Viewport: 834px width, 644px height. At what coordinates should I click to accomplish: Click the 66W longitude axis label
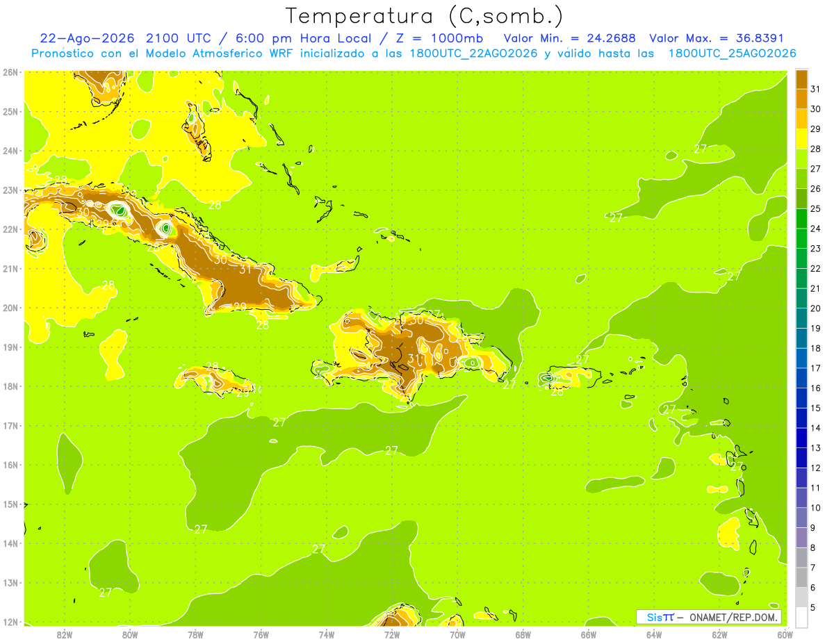[x=589, y=634]
